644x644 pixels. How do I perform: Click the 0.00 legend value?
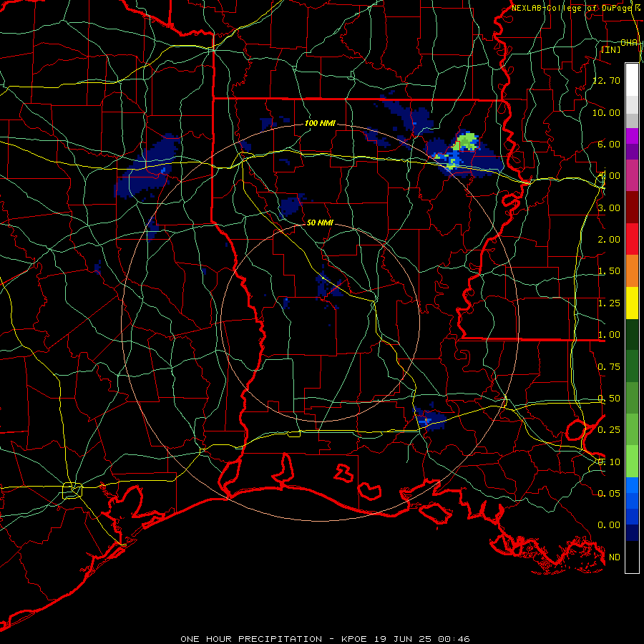tap(609, 525)
